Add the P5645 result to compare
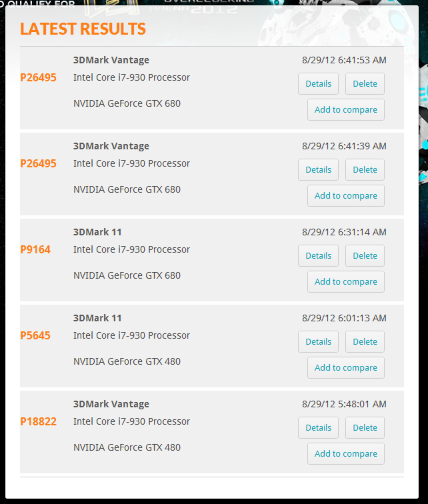 click(x=346, y=367)
